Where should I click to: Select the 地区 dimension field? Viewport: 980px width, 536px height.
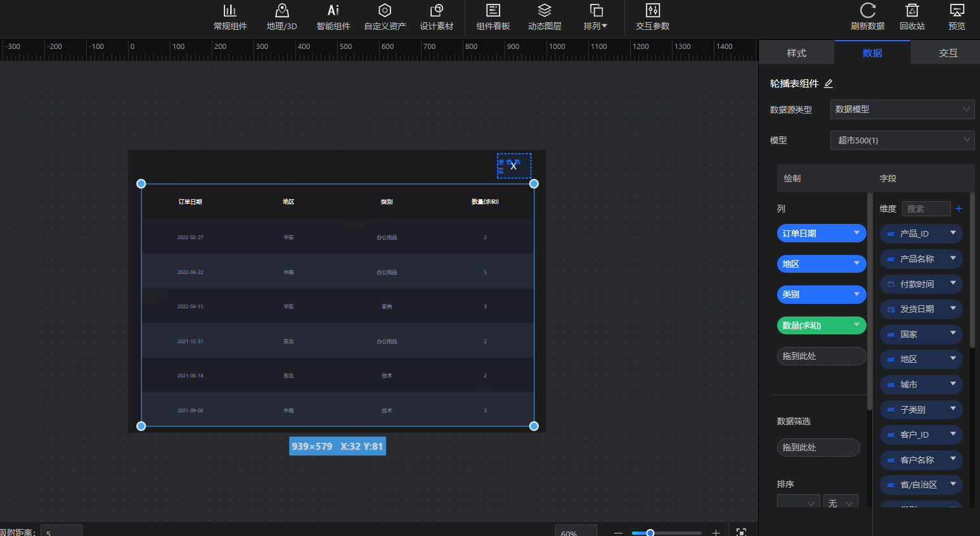(x=921, y=359)
